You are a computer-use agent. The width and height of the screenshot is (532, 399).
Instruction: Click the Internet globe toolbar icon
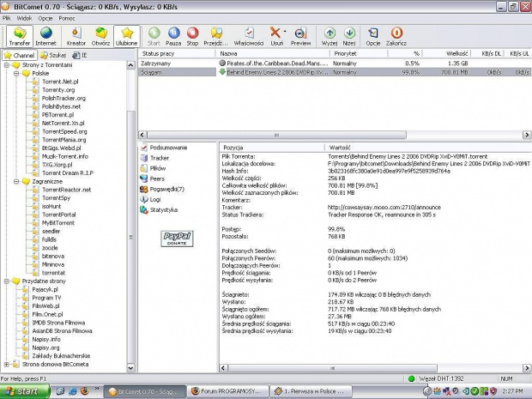tap(45, 36)
